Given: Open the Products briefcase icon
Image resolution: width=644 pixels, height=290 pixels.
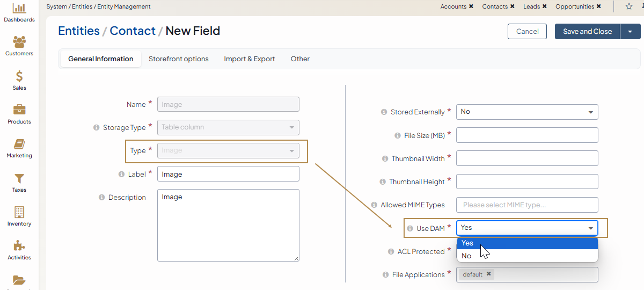Looking at the screenshot, I should 19,110.
